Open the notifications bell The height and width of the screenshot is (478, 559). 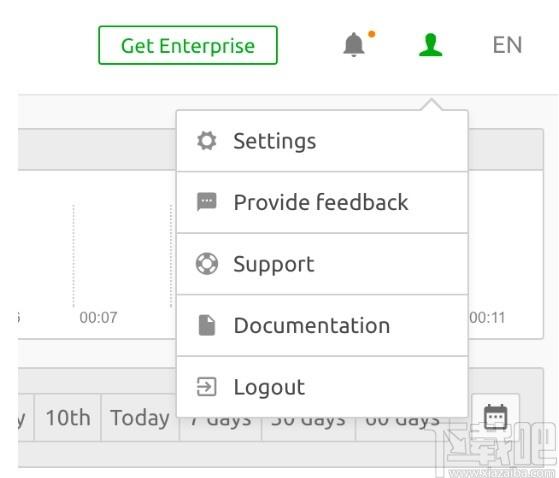pos(354,45)
